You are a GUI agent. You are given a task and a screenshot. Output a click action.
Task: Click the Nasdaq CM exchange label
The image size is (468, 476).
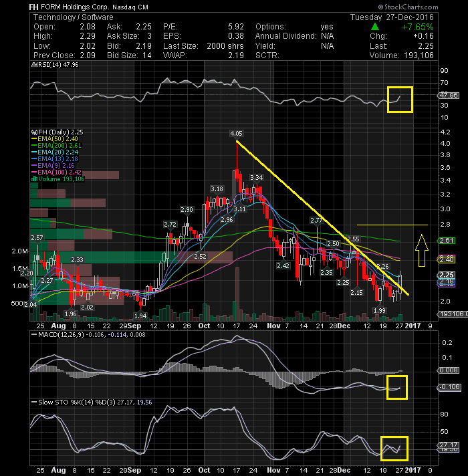point(130,7)
